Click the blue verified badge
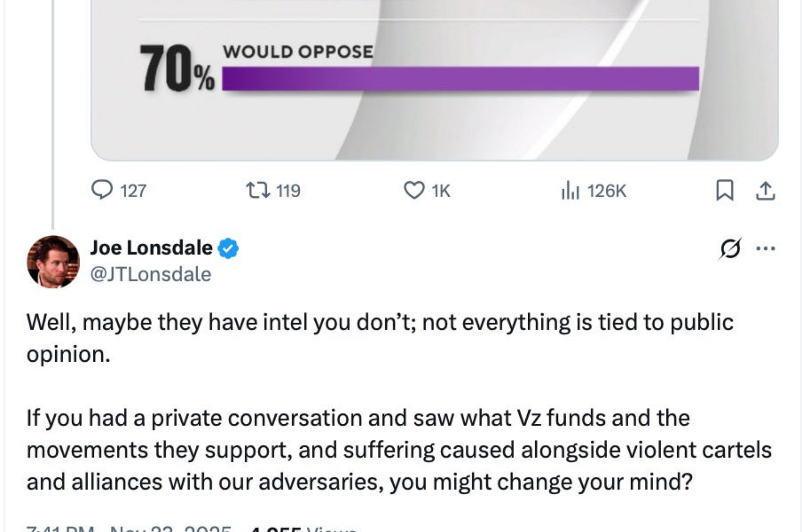Image resolution: width=802 pixels, height=532 pixels. point(228,249)
